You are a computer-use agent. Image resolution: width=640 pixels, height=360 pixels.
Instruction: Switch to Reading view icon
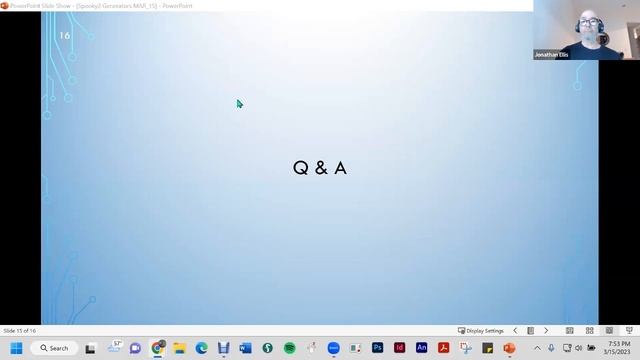point(609,331)
